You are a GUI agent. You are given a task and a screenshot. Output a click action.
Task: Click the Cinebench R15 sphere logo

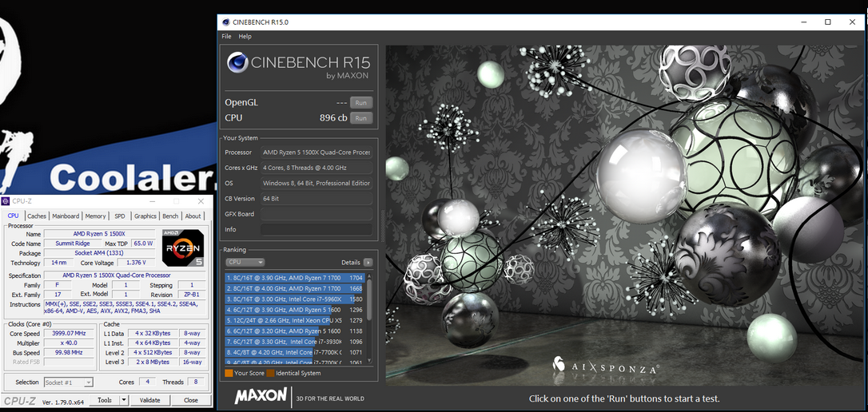coord(237,62)
